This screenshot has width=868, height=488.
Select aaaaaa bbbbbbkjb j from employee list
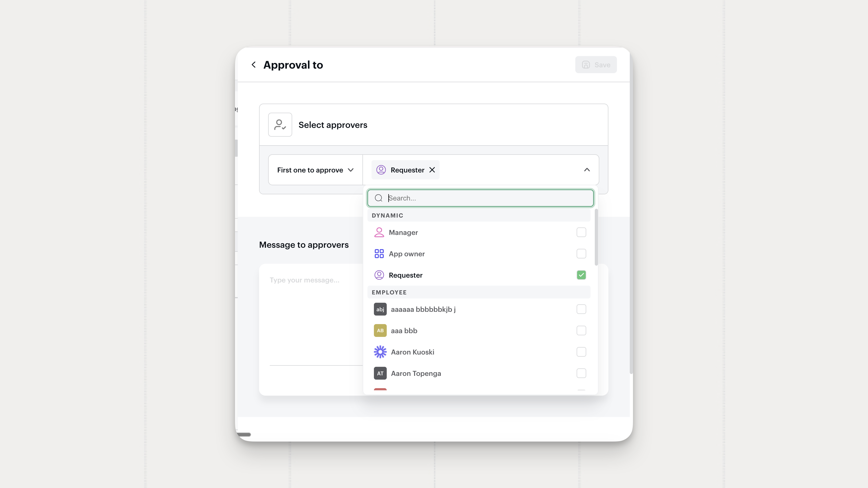pos(423,309)
